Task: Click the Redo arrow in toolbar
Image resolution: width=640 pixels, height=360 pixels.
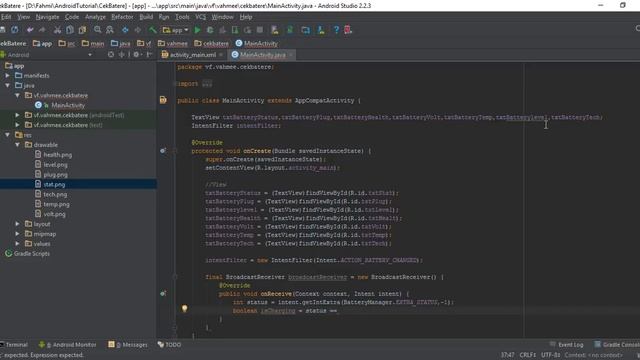Action: (42, 30)
